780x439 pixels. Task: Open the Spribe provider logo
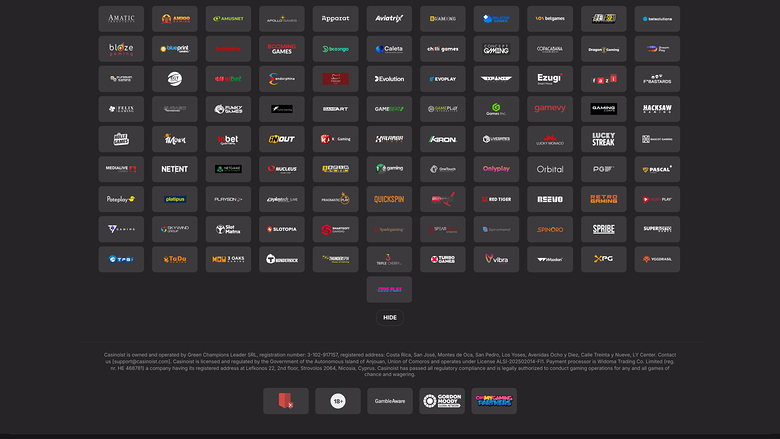click(x=603, y=229)
